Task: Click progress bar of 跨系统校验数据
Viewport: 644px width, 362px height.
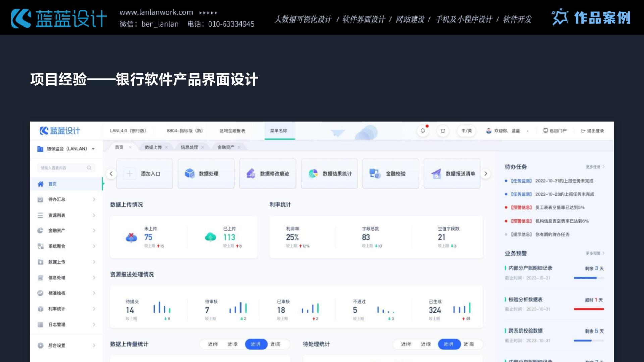Action: tap(589, 341)
